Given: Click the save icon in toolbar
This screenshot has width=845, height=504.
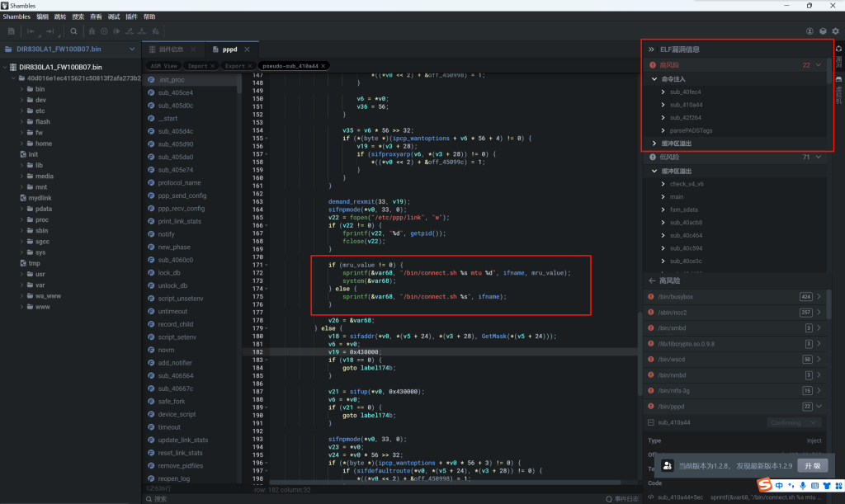Looking at the screenshot, I should [12, 31].
